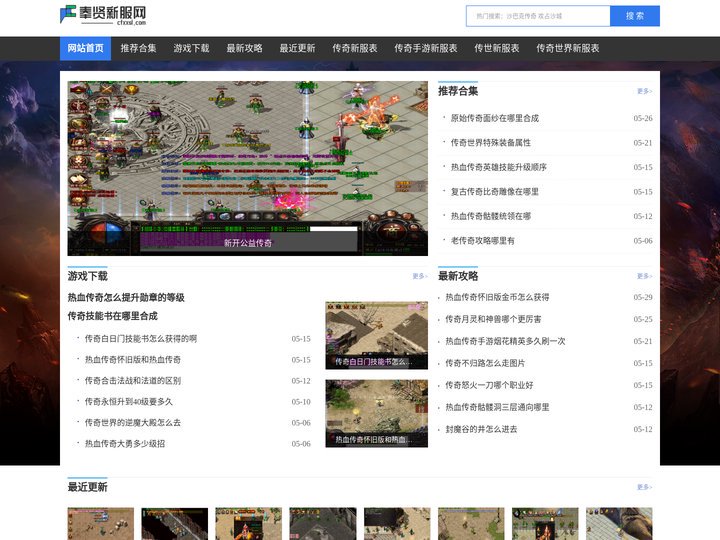Open article 热血传奇大勇多少级招

[124, 444]
